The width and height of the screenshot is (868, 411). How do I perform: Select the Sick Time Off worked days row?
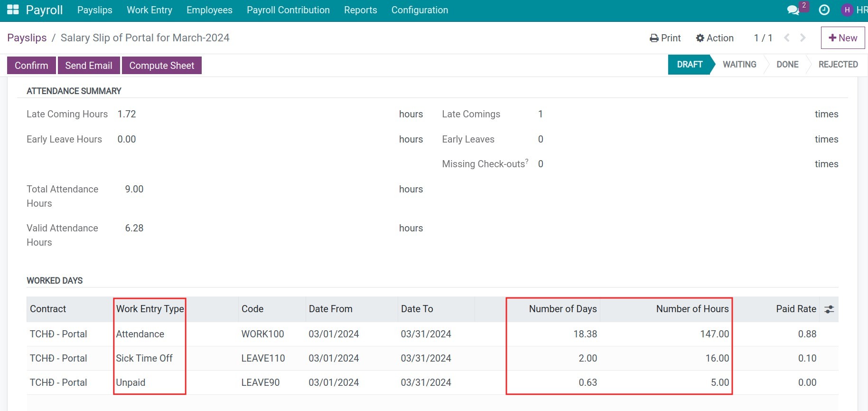pyautogui.click(x=432, y=358)
